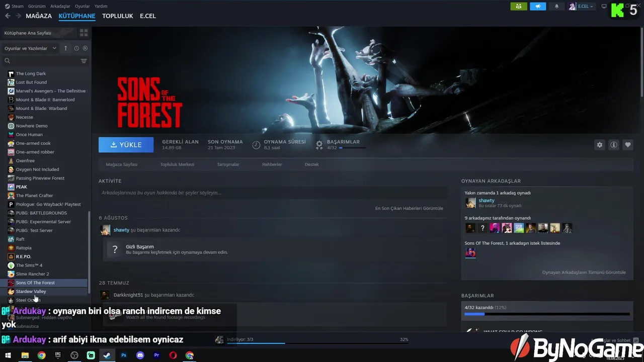This screenshot has height=362, width=644.
Task: View En Son Çıkan Haberleri Görüntüle
Action: [409, 208]
